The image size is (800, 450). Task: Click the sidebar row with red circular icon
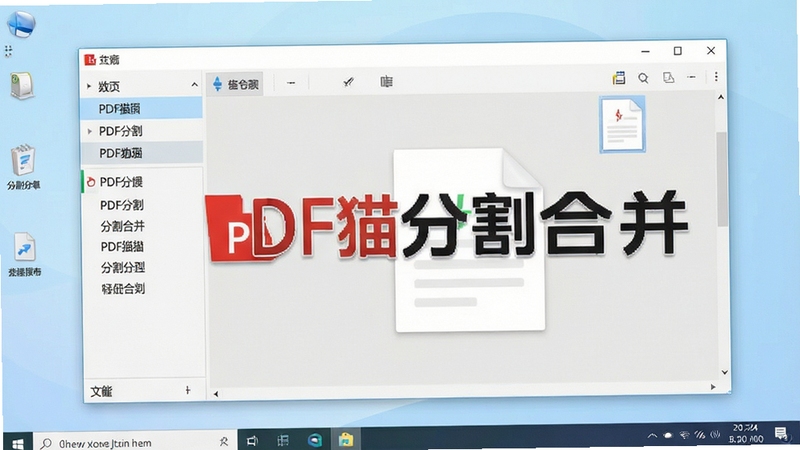point(142,182)
